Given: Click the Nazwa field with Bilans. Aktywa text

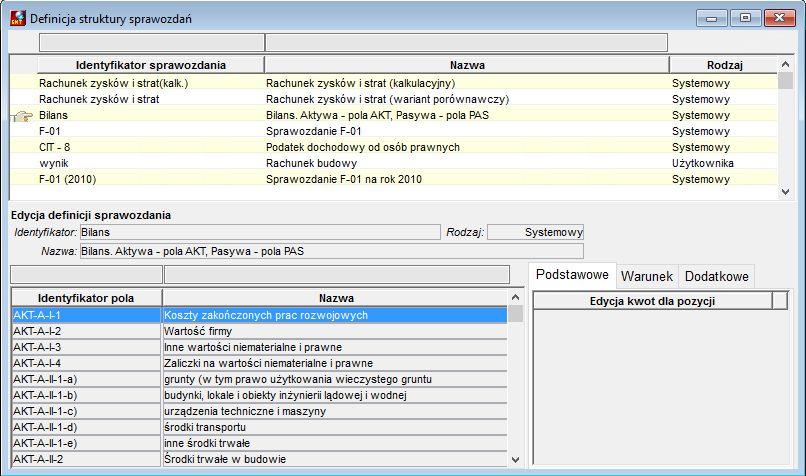Looking at the screenshot, I should tap(332, 251).
